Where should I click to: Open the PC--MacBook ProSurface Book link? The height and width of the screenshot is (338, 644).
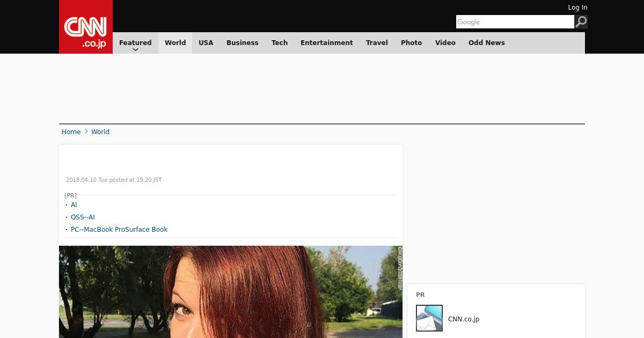click(x=119, y=230)
